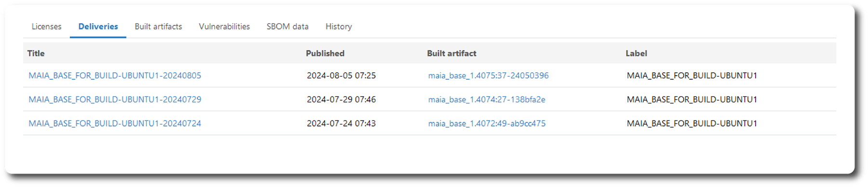868x187 pixels.
Task: Select the 2024-07-29 07:46 published date cell
Action: click(x=341, y=100)
